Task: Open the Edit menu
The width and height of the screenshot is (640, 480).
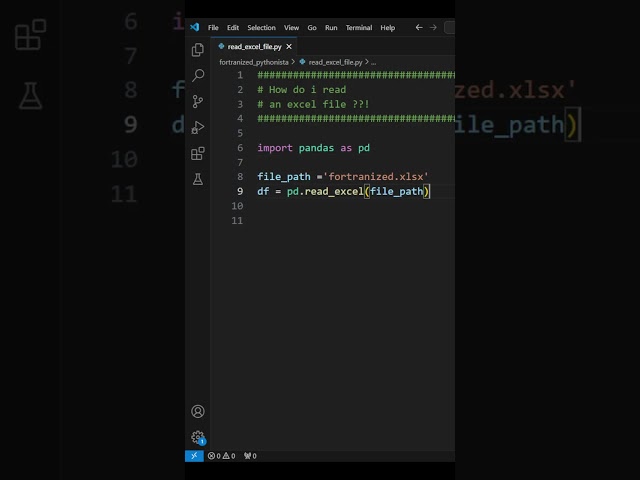Action: [x=233, y=28]
